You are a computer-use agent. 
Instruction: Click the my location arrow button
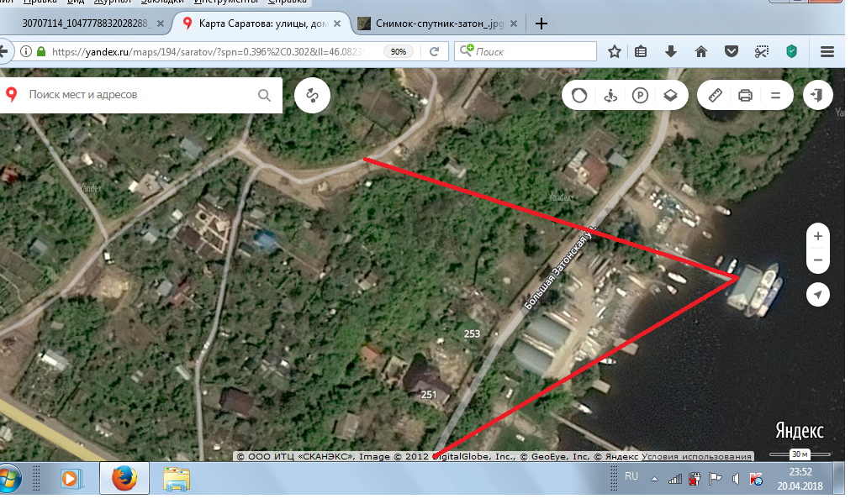point(817,295)
